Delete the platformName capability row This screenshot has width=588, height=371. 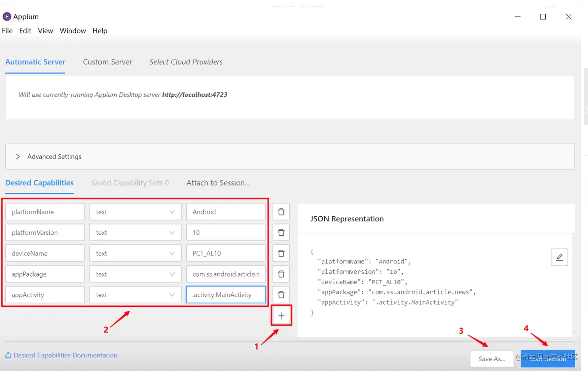pyautogui.click(x=281, y=212)
